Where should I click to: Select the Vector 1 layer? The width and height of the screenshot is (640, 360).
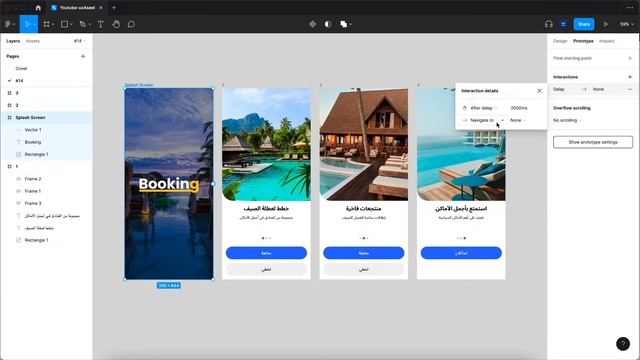(46, 130)
